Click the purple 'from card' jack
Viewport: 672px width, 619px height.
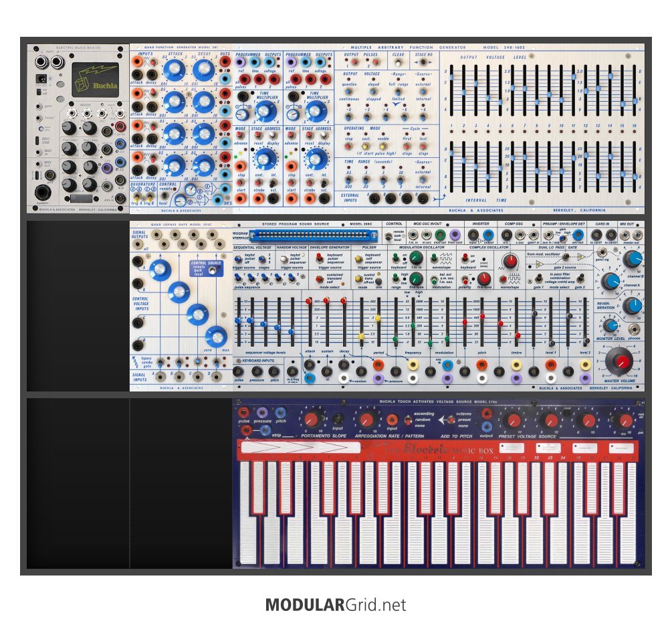455,235
